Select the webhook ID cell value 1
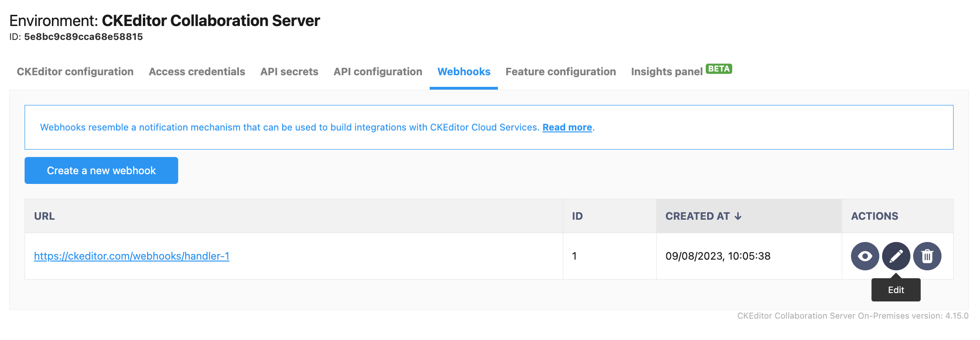Image resolution: width=980 pixels, height=340 pixels. tap(574, 256)
